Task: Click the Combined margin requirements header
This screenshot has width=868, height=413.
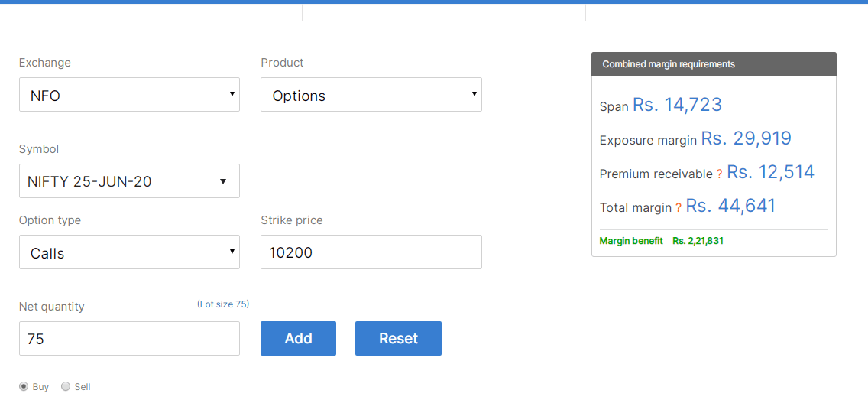Action: click(x=714, y=64)
